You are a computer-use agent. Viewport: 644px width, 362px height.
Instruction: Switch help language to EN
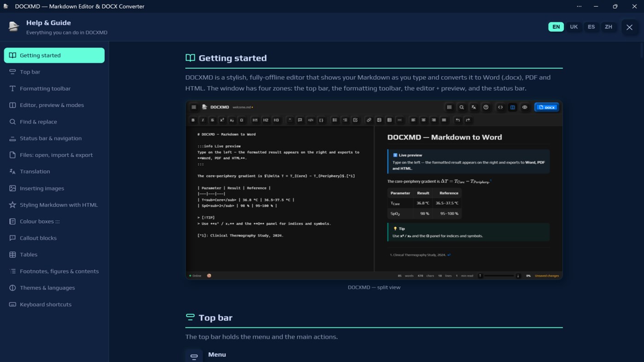[x=556, y=27]
